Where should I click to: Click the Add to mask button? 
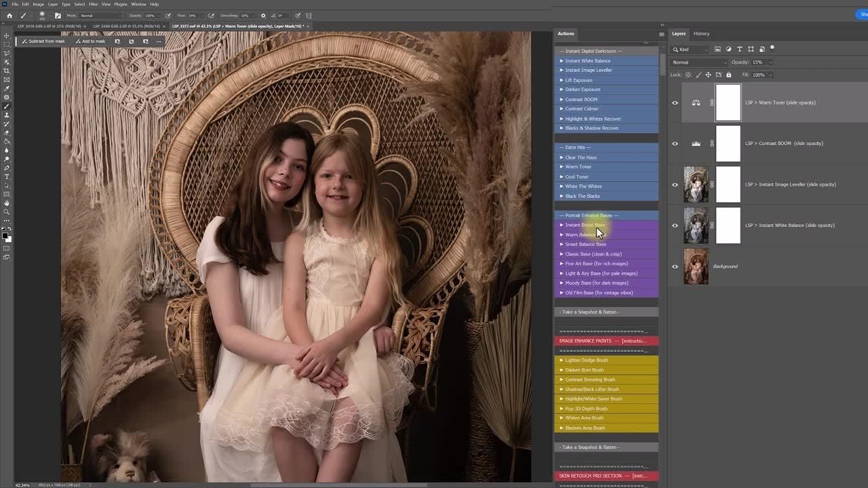tap(90, 41)
